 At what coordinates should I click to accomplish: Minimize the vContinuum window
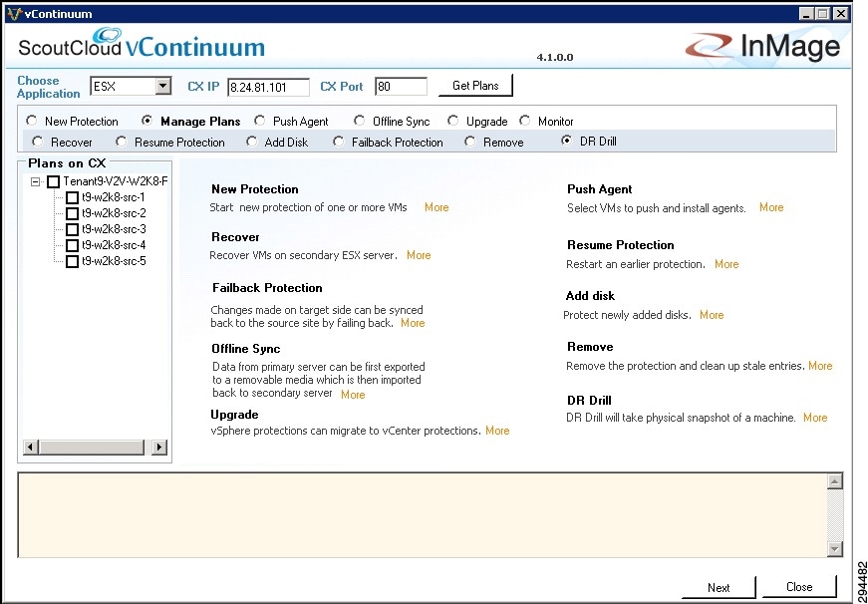point(806,14)
